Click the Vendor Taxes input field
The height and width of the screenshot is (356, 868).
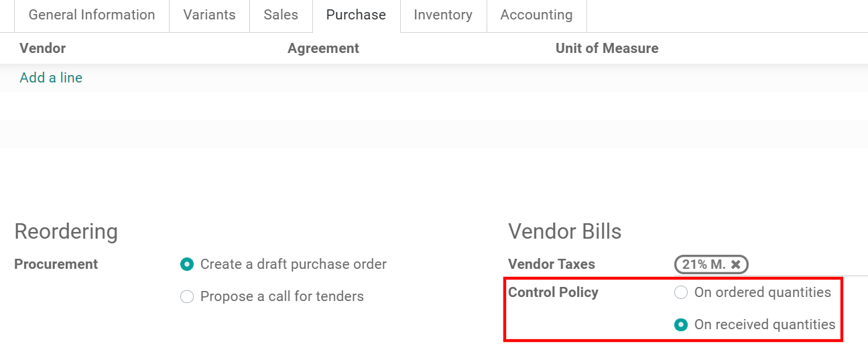804,265
